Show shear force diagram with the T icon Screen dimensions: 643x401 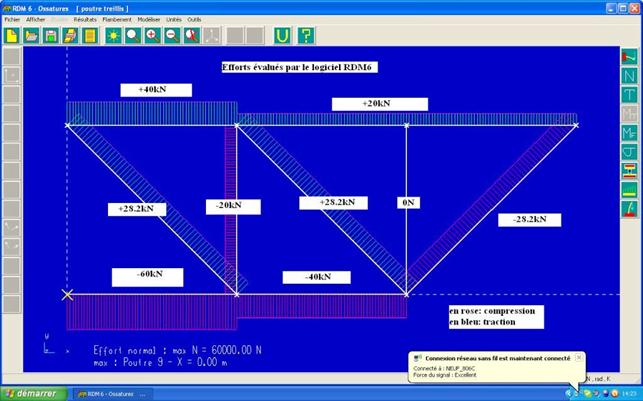pos(630,95)
